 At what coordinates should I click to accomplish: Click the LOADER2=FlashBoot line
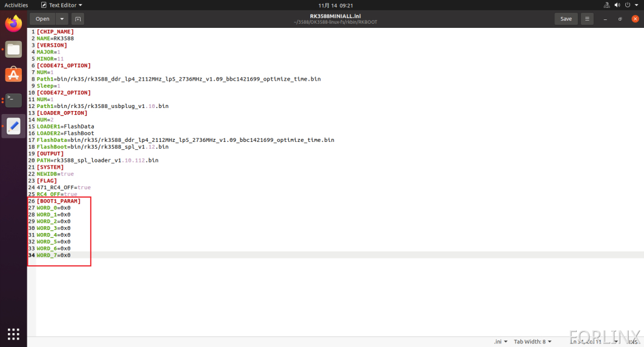point(65,133)
